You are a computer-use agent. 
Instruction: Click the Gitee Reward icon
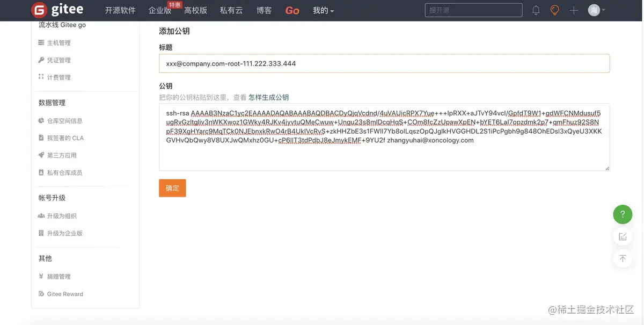pos(41,293)
